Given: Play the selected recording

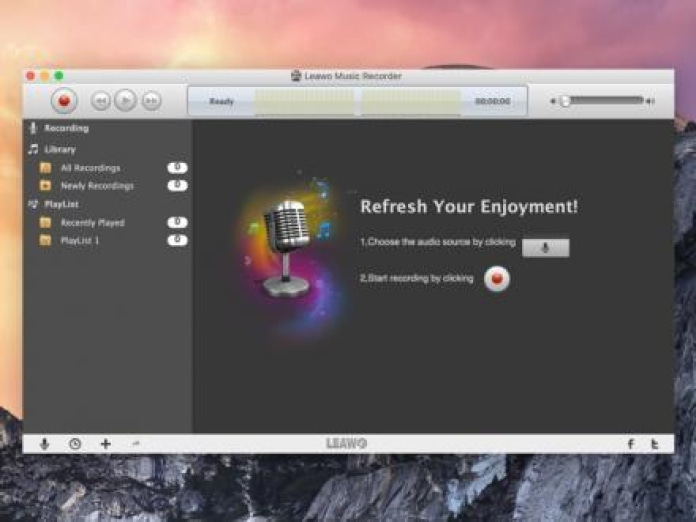Looking at the screenshot, I should pos(126,100).
